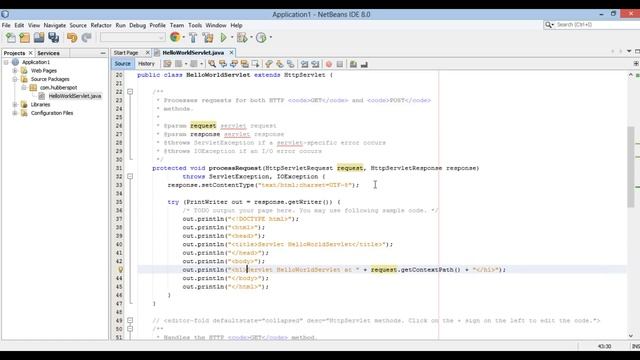
Task: Collapse the com.hubberspot package node
Action: pyautogui.click(x=24, y=87)
